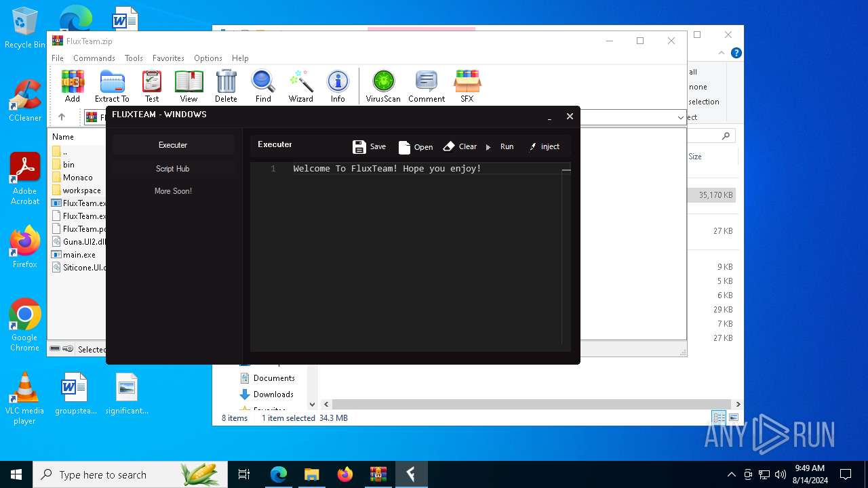Click the WinRAR SFX icon

[x=467, y=86]
